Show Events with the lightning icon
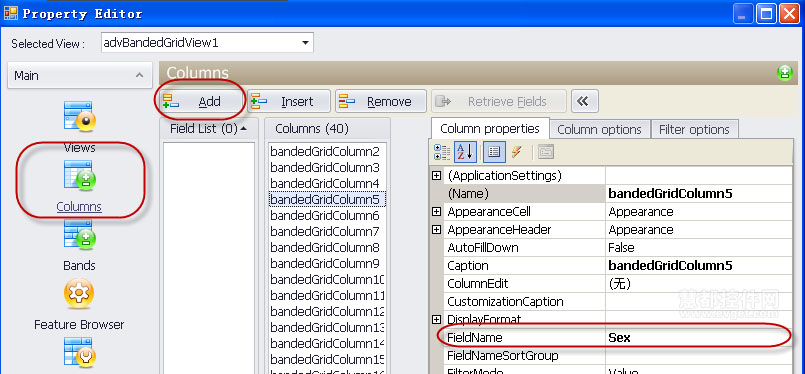805x374 pixels. pos(517,152)
